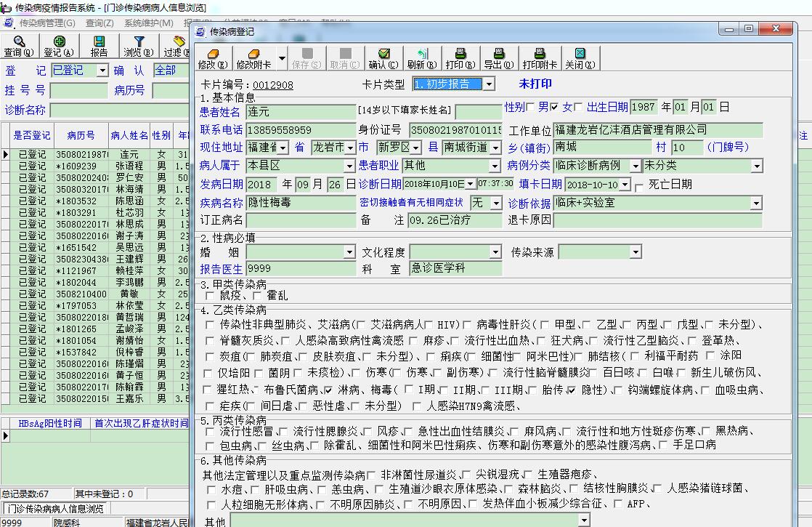The width and height of the screenshot is (812, 527).
Task: Check the 鼠疫 checkbox
Action: [210, 295]
